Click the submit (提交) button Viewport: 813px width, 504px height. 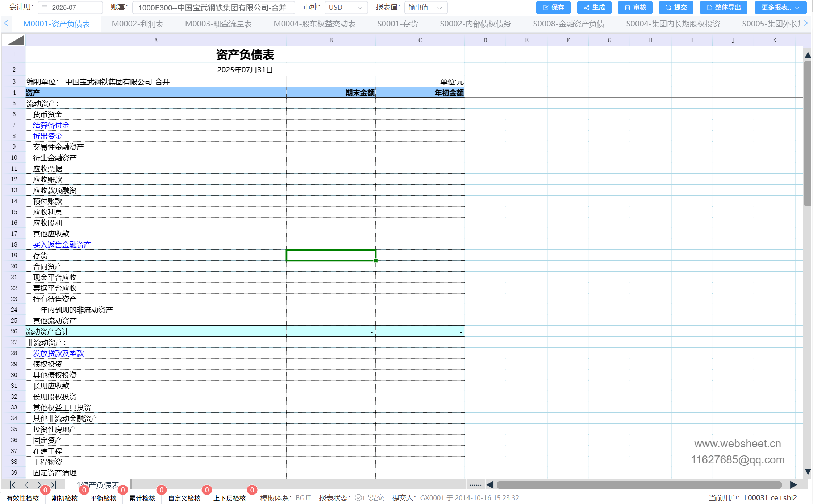point(676,8)
